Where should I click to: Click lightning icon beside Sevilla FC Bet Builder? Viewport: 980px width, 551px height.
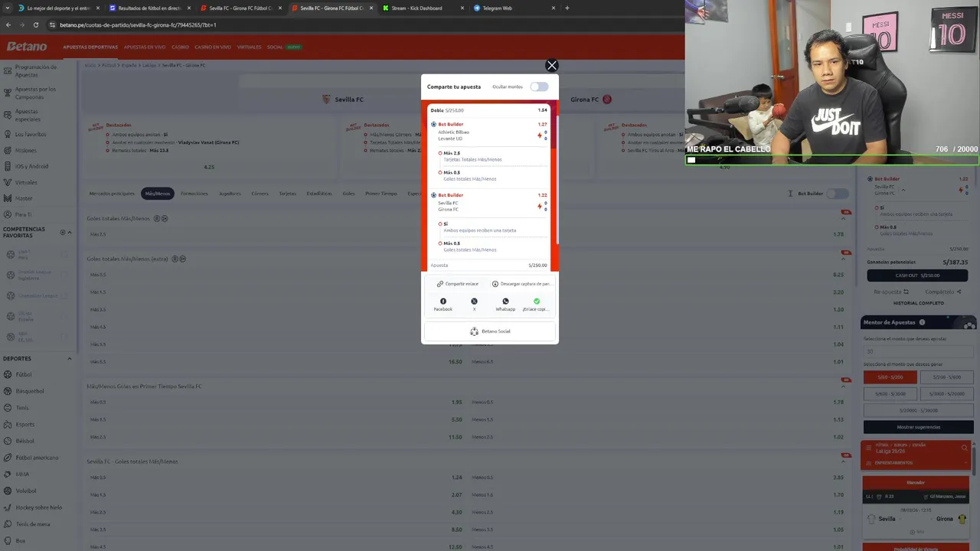pos(540,206)
